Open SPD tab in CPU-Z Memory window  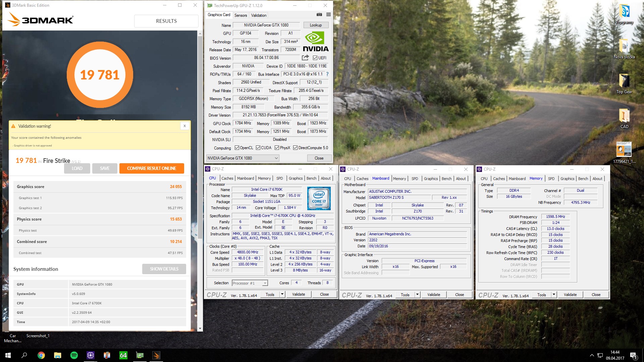pos(551,179)
